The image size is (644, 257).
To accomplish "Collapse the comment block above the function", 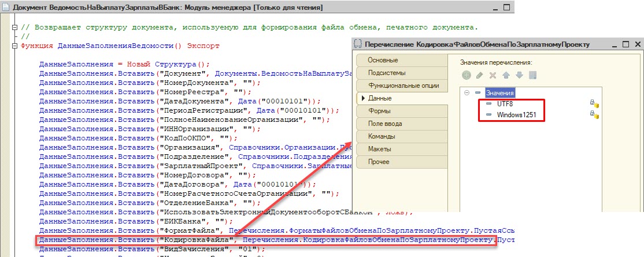I will (x=15, y=28).
